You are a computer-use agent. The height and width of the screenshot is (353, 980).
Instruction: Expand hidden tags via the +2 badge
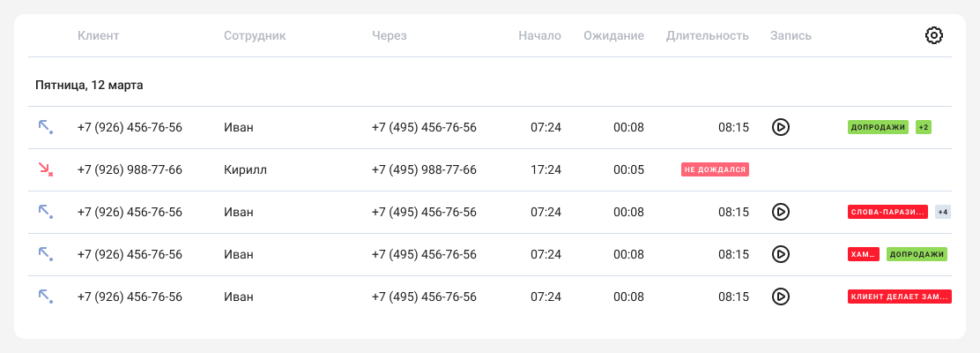tap(924, 127)
